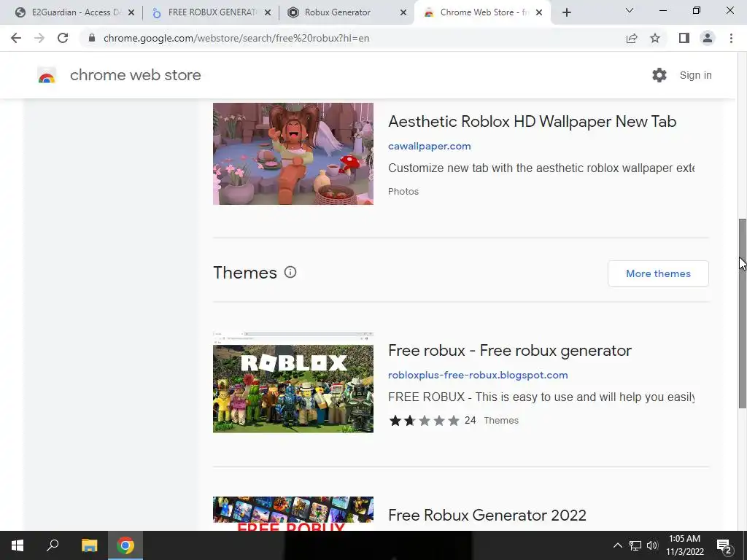Show info about the Themes section
Screen dimensions: 747x560
[290, 272]
